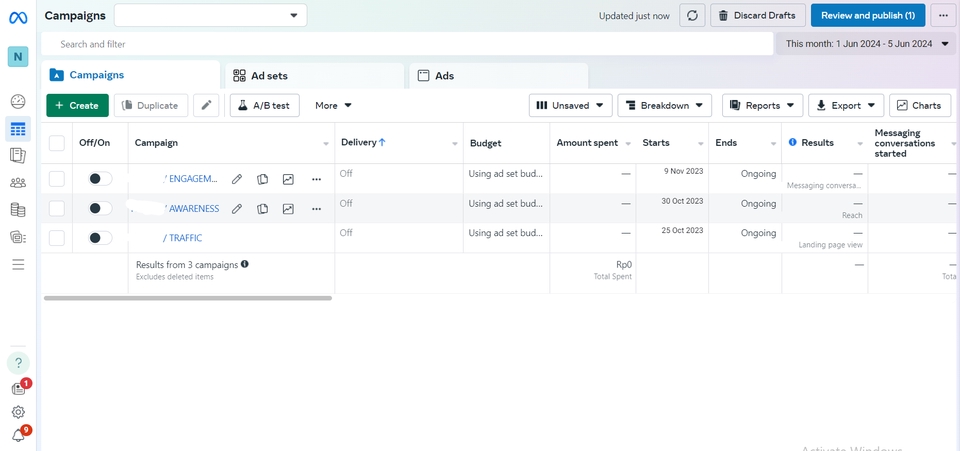Duplicate the AWARENESS campaign via copy icon
Image resolution: width=960 pixels, height=451 pixels.
(x=263, y=209)
